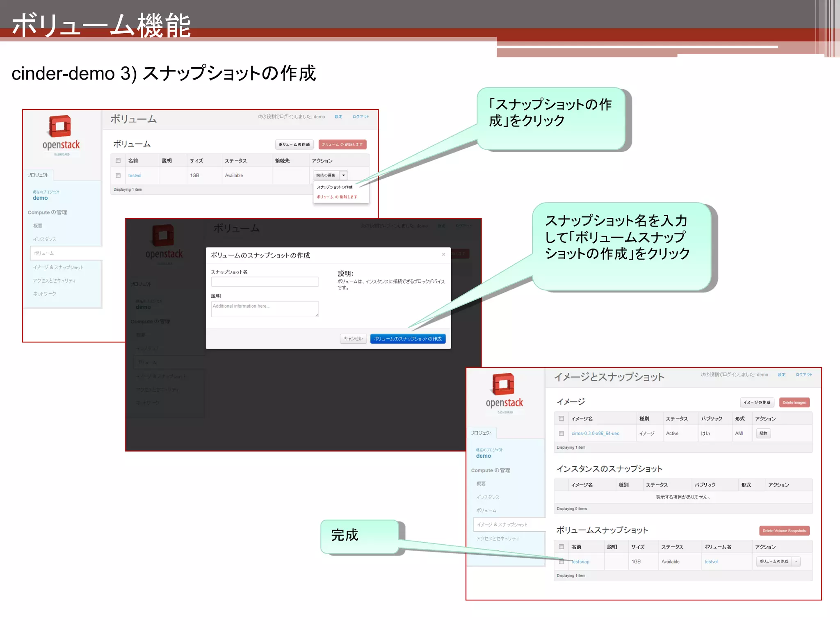Click the 接続の編集 button for testvol
This screenshot has height=630, width=840.
click(326, 176)
